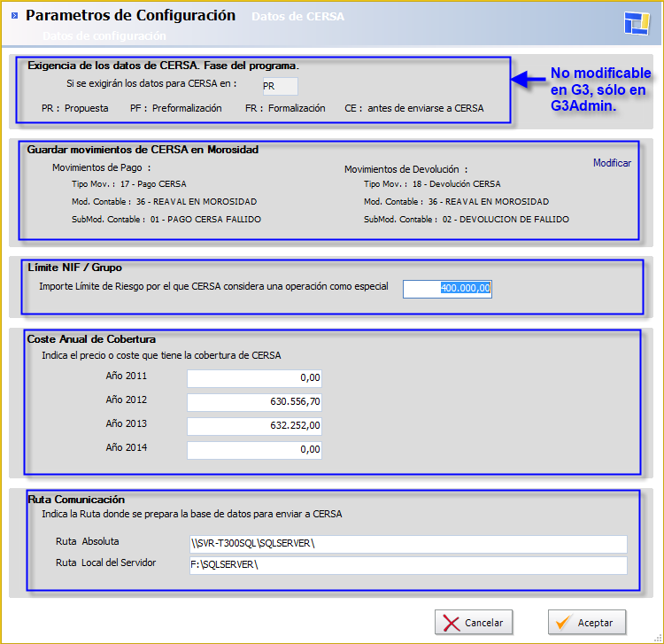
Task: Click the 'Parametros de Configuración' title
Action: (130, 16)
